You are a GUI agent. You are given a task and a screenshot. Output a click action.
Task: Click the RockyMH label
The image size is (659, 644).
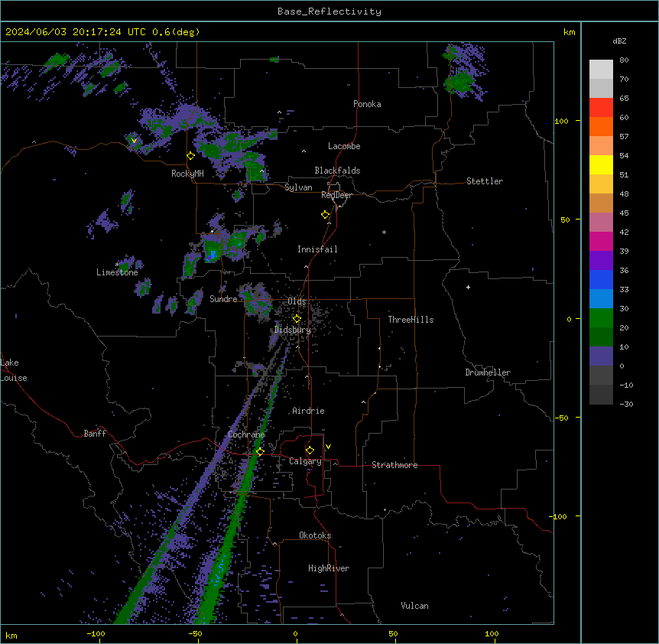coord(187,174)
